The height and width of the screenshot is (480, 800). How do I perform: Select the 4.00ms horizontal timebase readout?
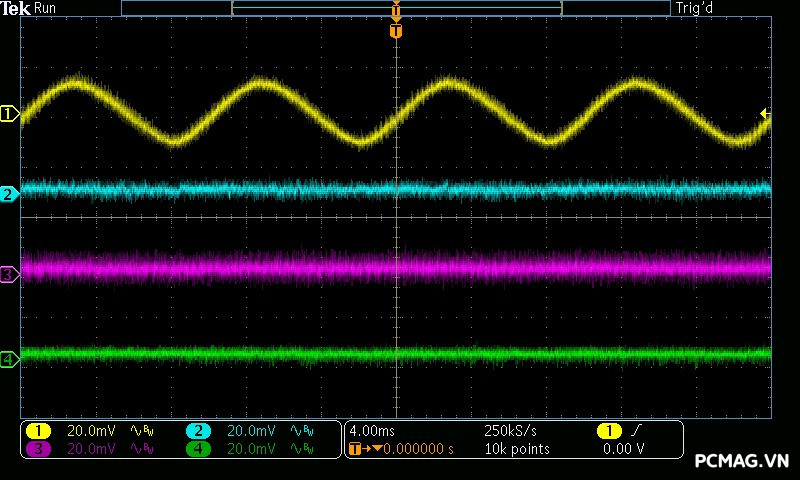click(x=373, y=431)
